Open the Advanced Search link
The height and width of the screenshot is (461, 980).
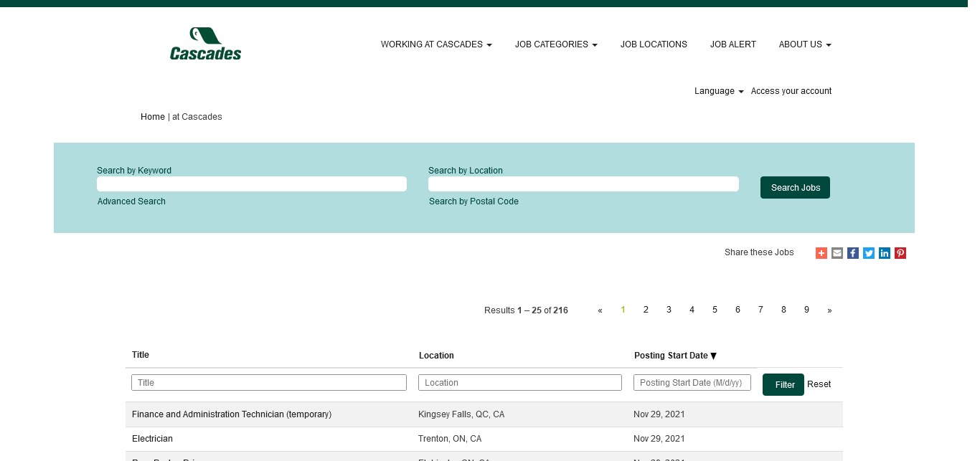pyautogui.click(x=131, y=201)
